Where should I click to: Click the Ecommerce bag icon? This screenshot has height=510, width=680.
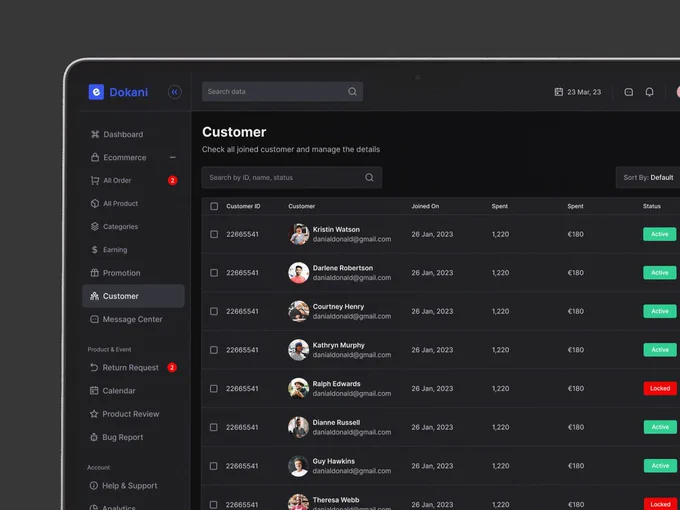95,157
